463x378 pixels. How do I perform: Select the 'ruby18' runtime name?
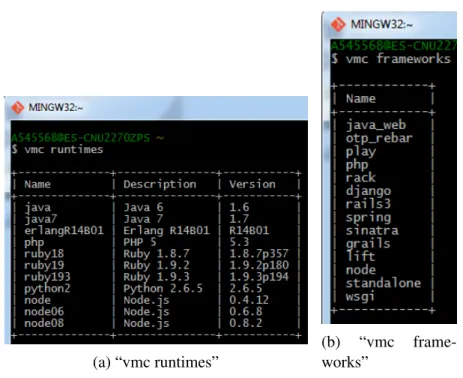tap(44, 254)
